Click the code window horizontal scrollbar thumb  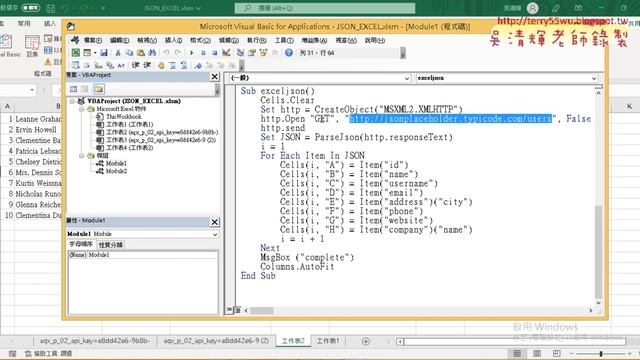pos(262,311)
